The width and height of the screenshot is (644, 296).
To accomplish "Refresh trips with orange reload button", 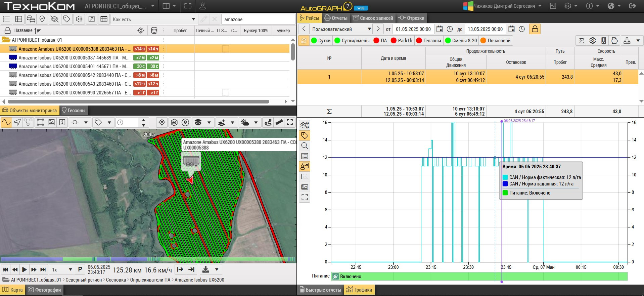I will tap(304, 41).
